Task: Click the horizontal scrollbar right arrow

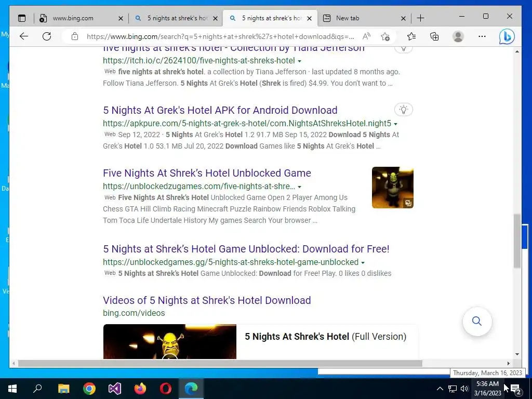Action: pos(508,363)
